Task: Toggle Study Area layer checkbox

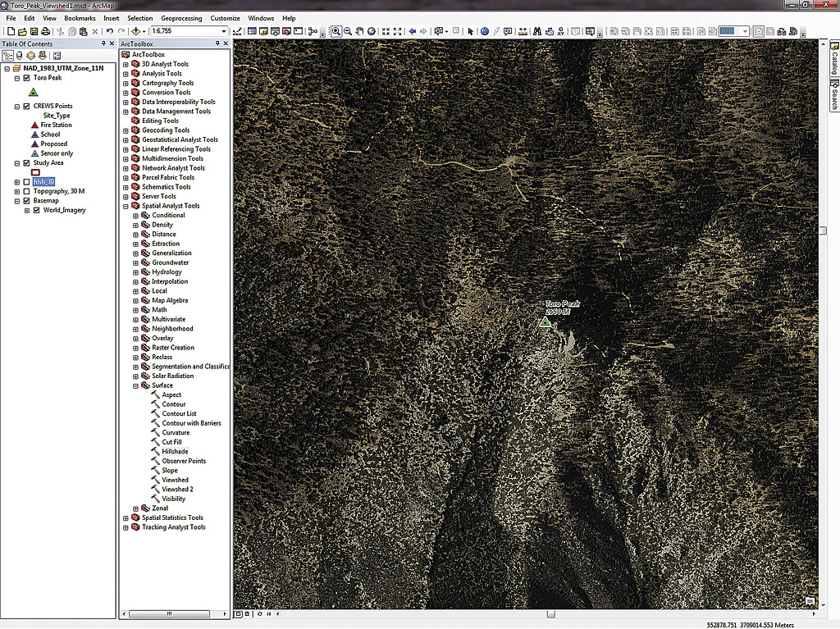Action: tap(27, 163)
